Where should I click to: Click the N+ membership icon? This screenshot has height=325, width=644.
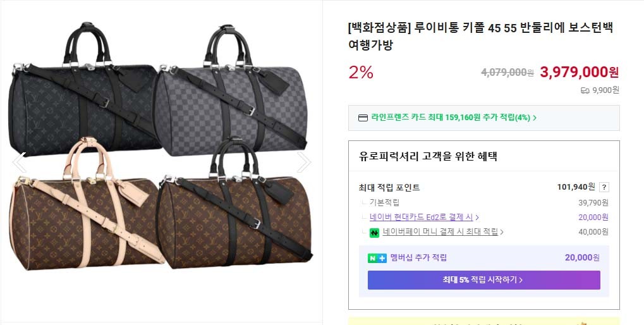[377, 258]
